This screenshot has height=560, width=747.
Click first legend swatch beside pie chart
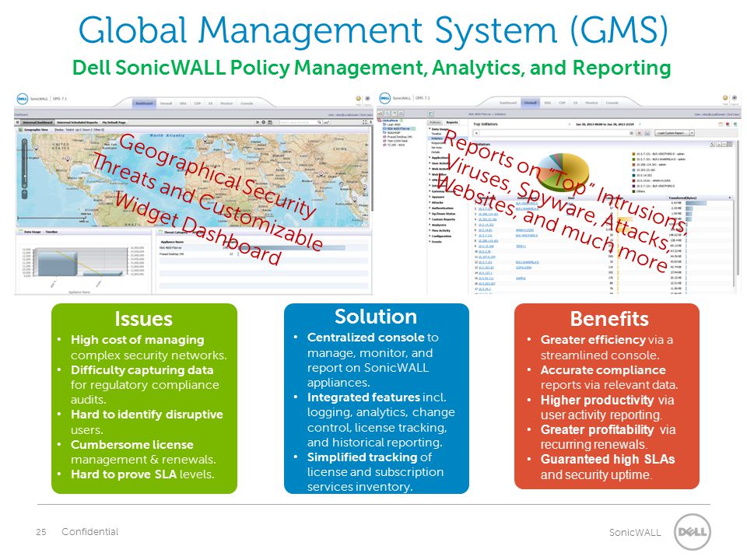pos(633,154)
